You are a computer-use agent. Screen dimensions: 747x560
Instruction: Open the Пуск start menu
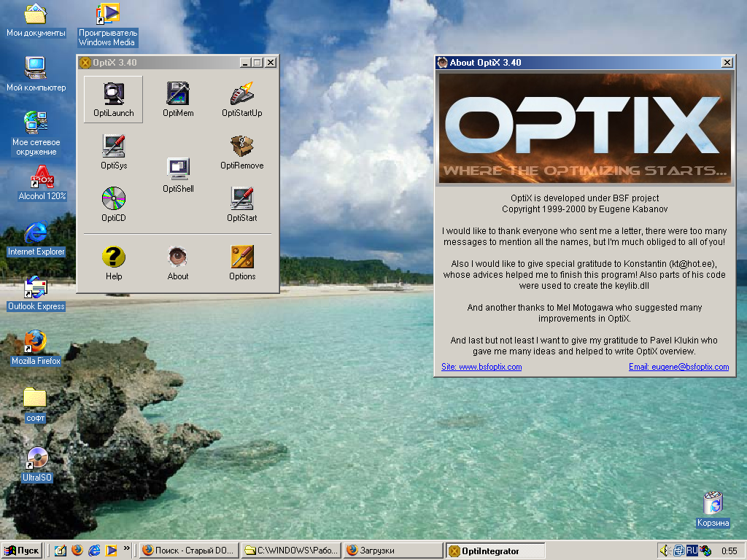coord(22,551)
